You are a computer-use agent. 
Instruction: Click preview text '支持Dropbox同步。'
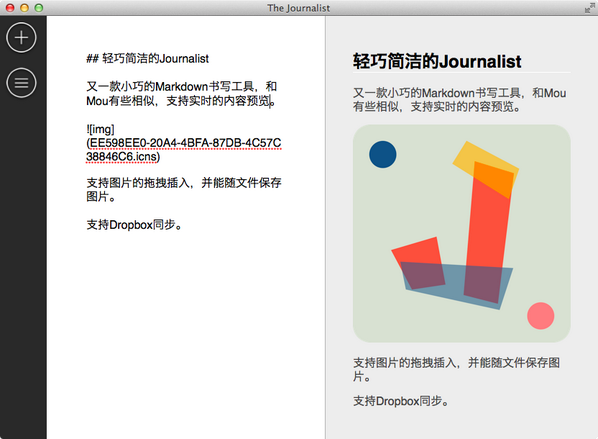401,401
